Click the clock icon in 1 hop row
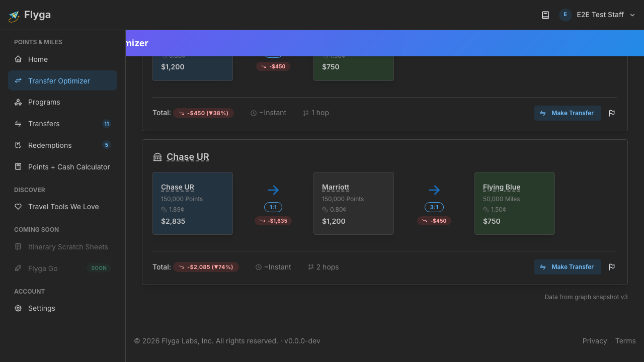Image resolution: width=644 pixels, height=362 pixels. pyautogui.click(x=254, y=113)
